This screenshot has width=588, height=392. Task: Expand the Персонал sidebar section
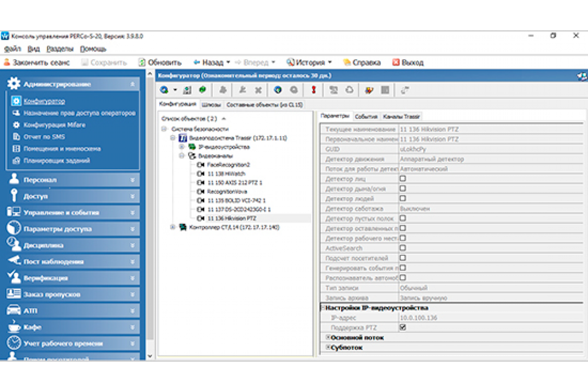[73, 180]
